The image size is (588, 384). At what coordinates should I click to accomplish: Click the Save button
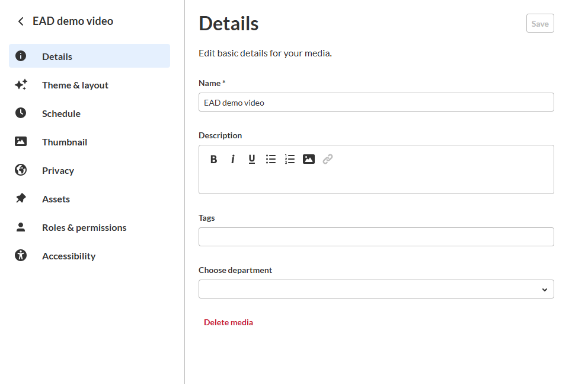click(x=540, y=23)
